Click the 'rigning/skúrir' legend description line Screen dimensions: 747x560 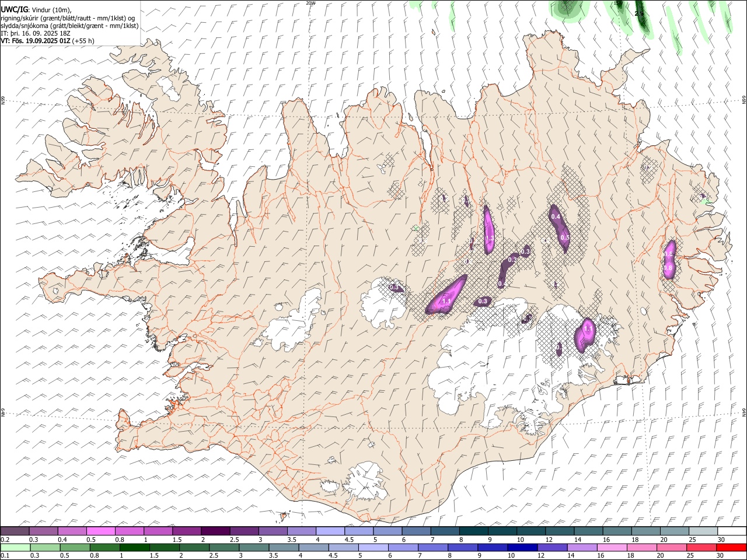(x=69, y=18)
